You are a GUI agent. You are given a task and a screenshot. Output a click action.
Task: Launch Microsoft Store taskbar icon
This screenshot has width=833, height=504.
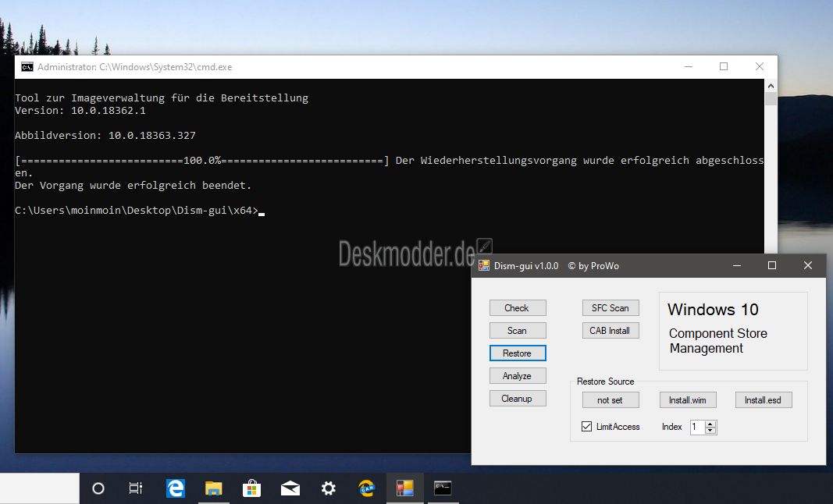(x=252, y=488)
